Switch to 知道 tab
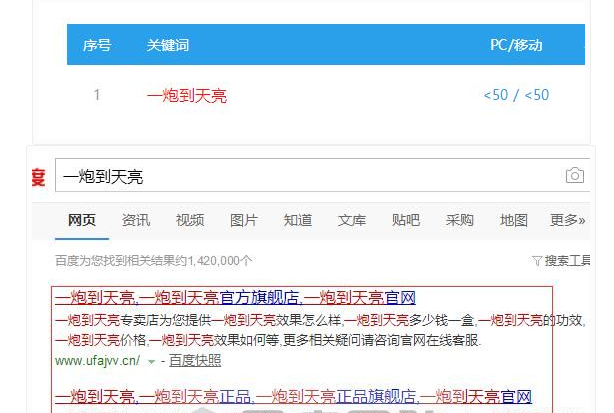 pos(298,220)
